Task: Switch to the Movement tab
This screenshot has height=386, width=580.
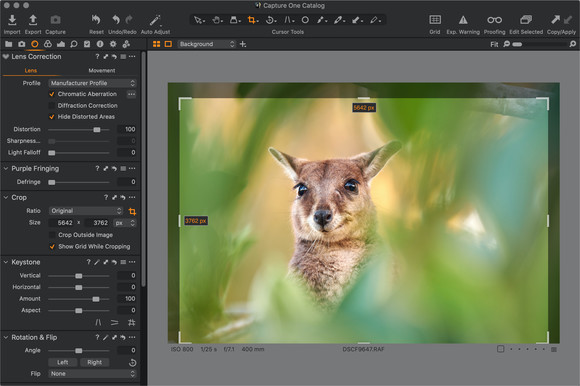Action: click(x=102, y=70)
